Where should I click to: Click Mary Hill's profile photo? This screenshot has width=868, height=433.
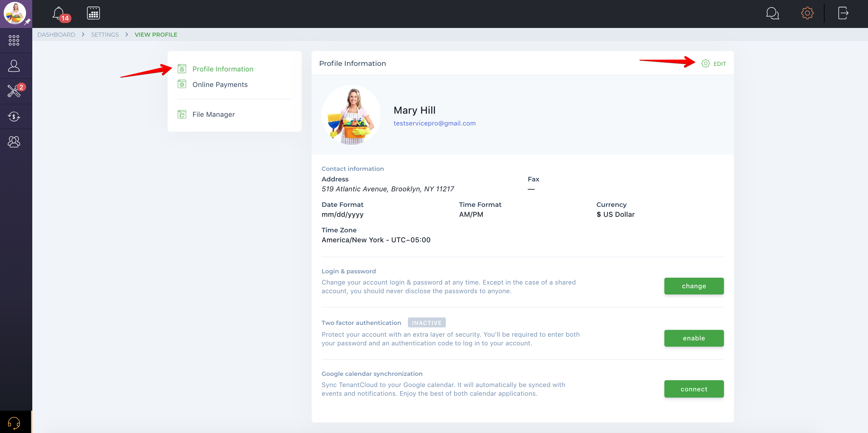pos(351,115)
